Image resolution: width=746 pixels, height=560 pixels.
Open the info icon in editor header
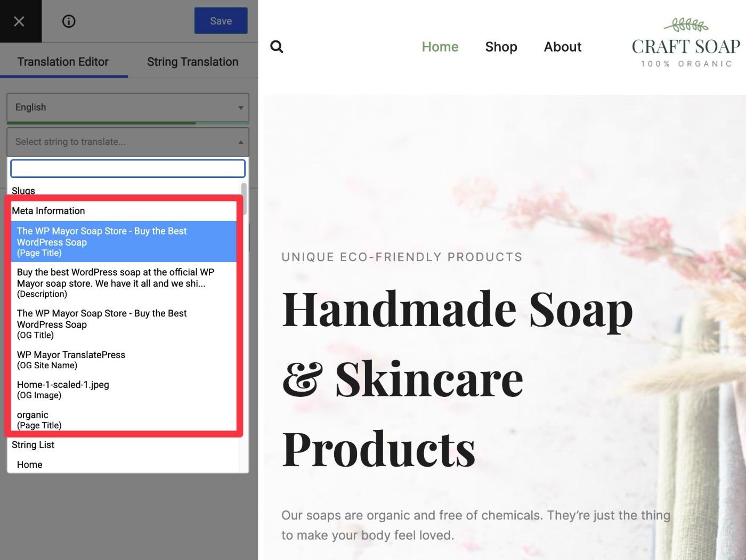click(69, 21)
